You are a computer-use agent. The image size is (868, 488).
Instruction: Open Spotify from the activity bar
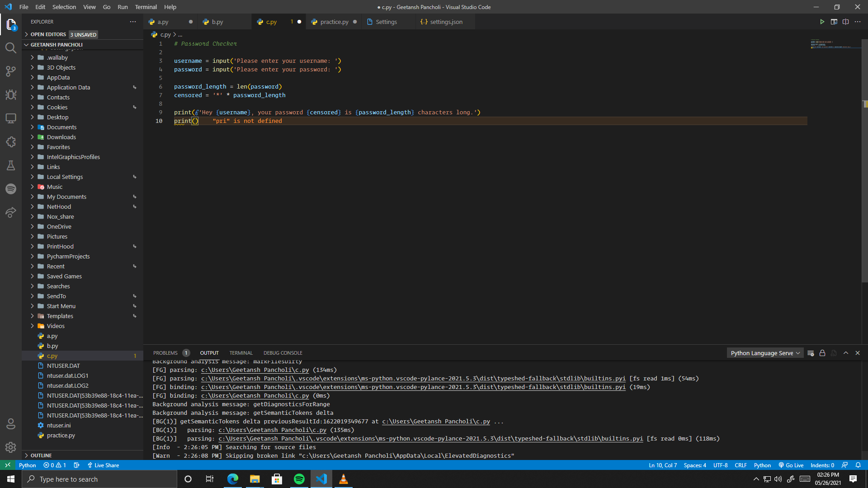click(x=11, y=189)
